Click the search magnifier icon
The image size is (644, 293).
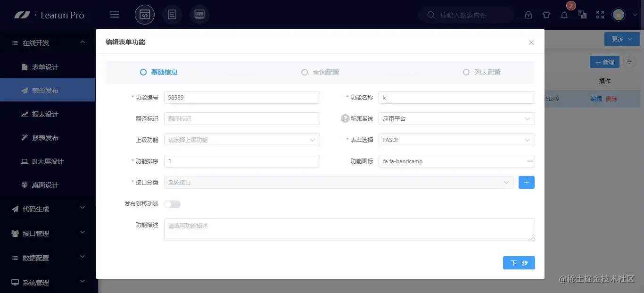coord(431,15)
